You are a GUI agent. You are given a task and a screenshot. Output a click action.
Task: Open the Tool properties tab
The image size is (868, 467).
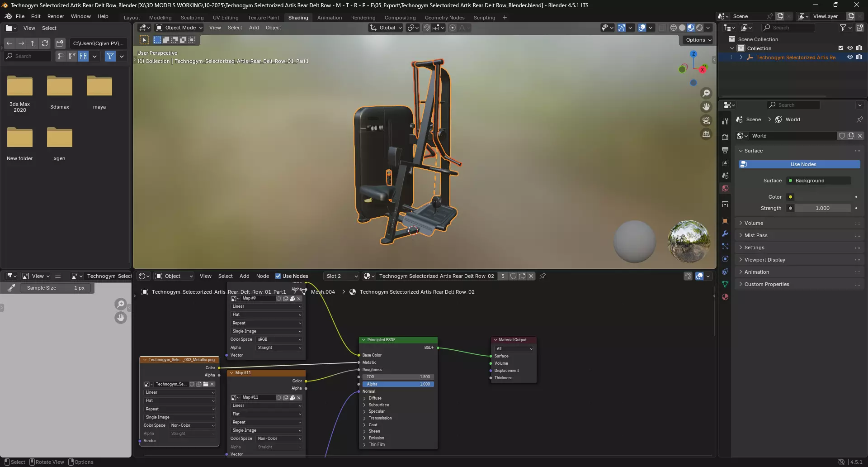[725, 121]
